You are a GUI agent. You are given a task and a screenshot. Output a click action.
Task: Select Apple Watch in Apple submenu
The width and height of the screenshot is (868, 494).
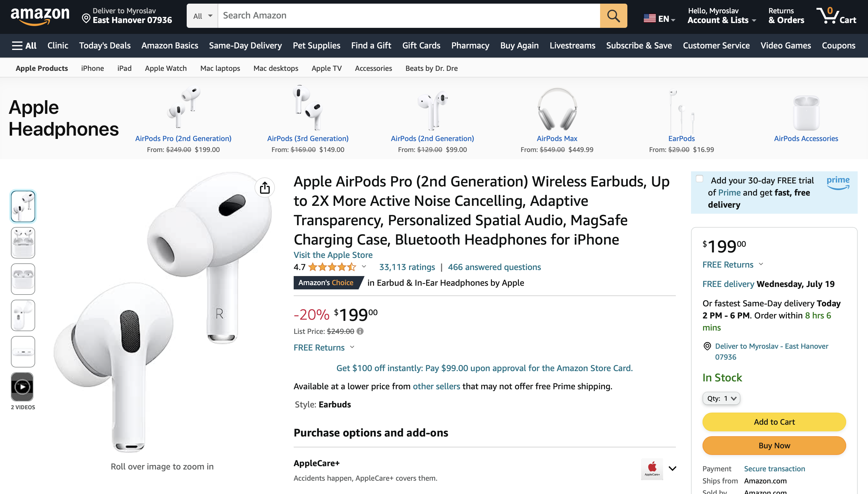tap(166, 68)
